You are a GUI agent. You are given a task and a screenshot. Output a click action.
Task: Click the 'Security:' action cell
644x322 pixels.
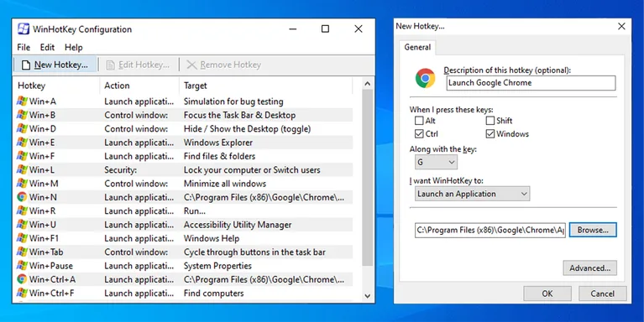(120, 170)
